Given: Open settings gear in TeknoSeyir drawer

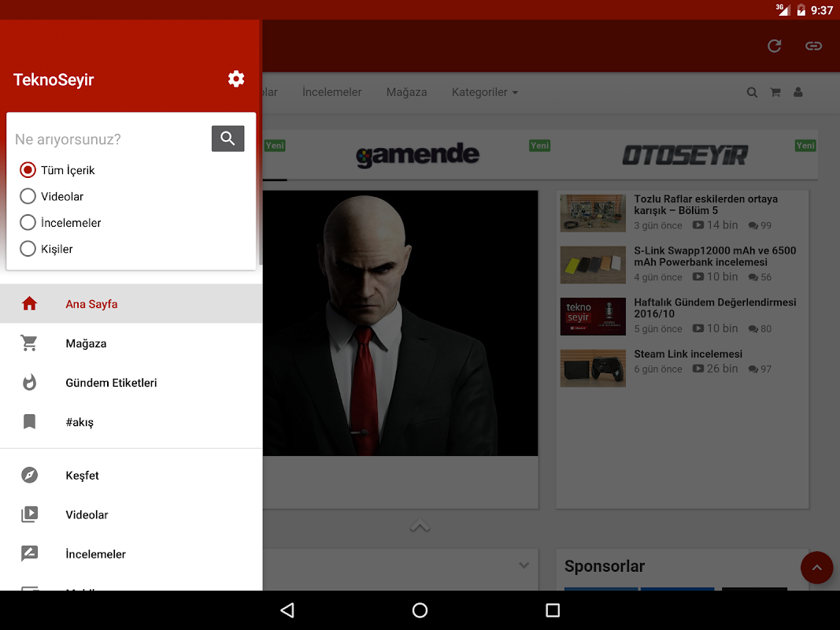Looking at the screenshot, I should pyautogui.click(x=236, y=80).
